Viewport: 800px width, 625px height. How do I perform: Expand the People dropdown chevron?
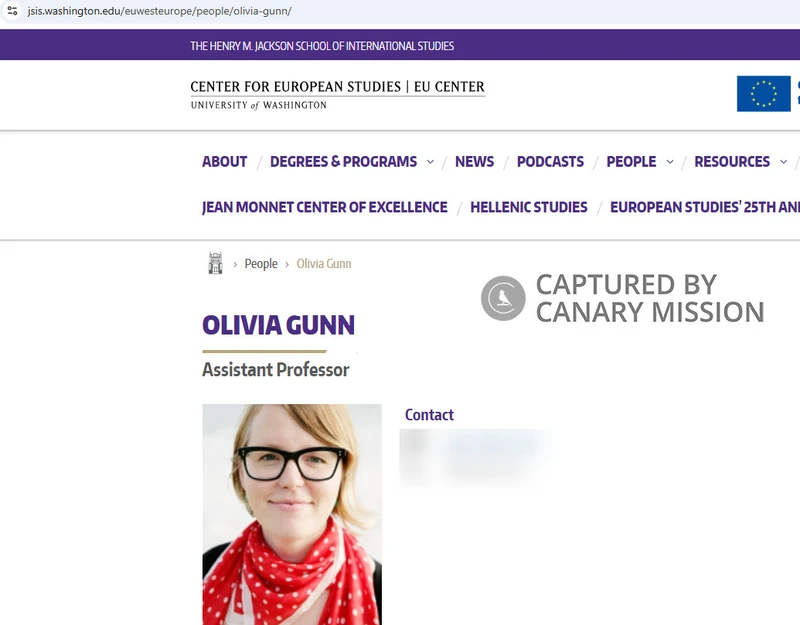coord(670,162)
